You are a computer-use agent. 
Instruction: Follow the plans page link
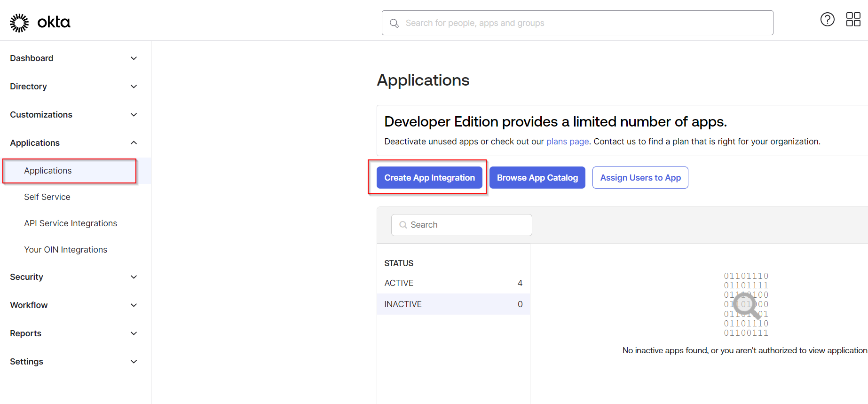pos(567,142)
